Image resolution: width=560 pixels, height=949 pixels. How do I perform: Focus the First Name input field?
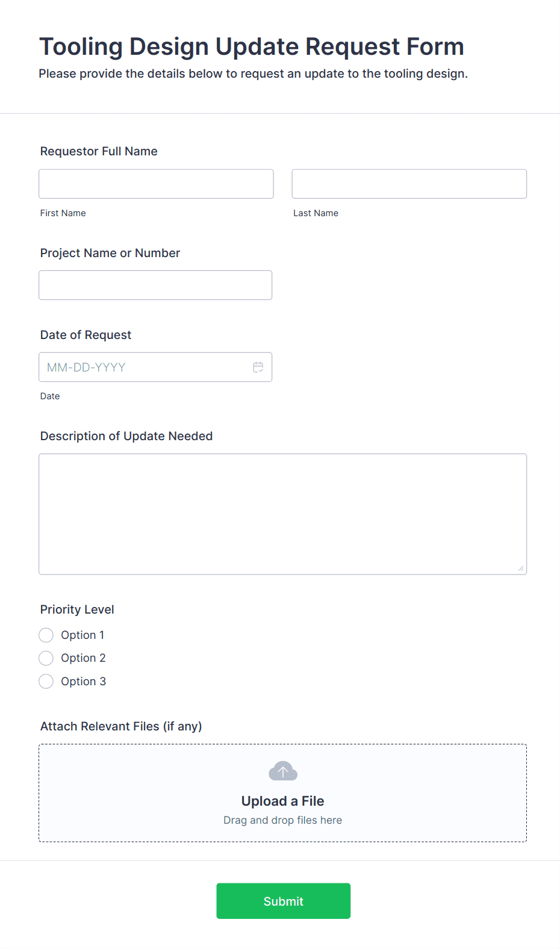156,184
